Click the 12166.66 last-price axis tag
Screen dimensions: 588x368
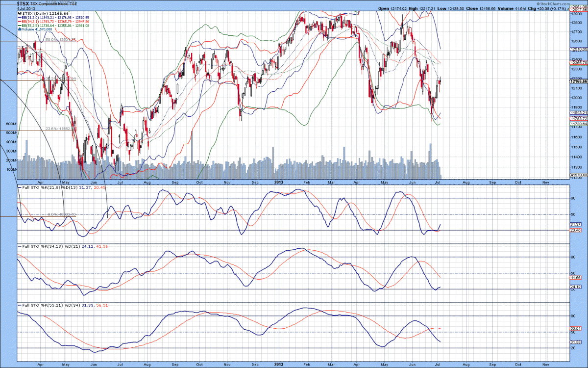578,81
